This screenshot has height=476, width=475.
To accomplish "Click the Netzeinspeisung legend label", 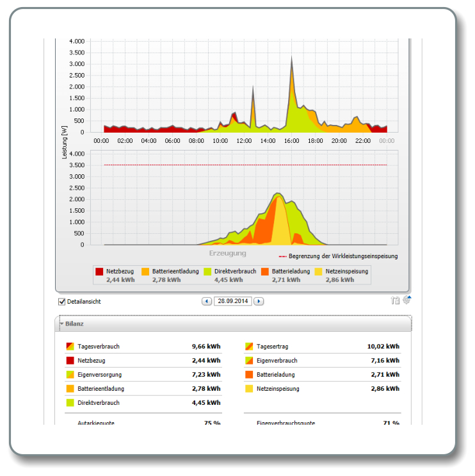I will (347, 272).
